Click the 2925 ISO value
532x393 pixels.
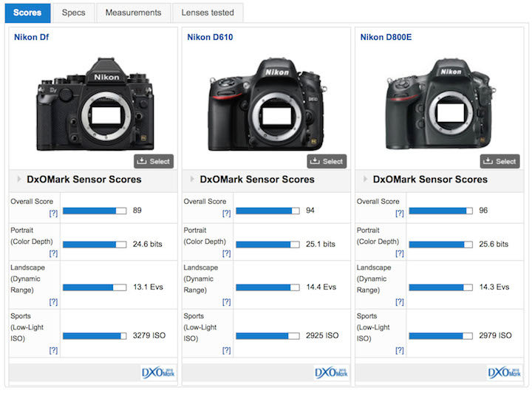(x=322, y=335)
